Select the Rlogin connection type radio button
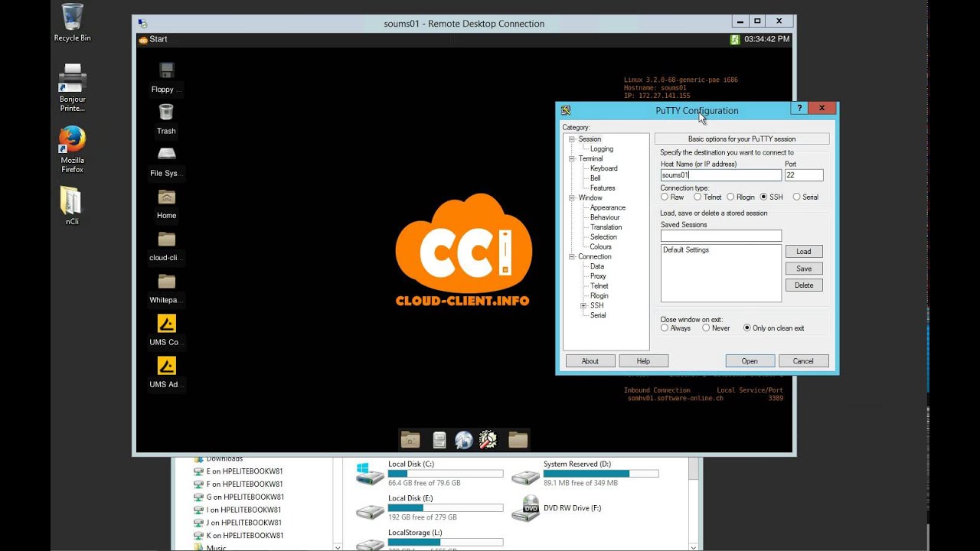The height and width of the screenshot is (551, 980). pyautogui.click(x=730, y=197)
